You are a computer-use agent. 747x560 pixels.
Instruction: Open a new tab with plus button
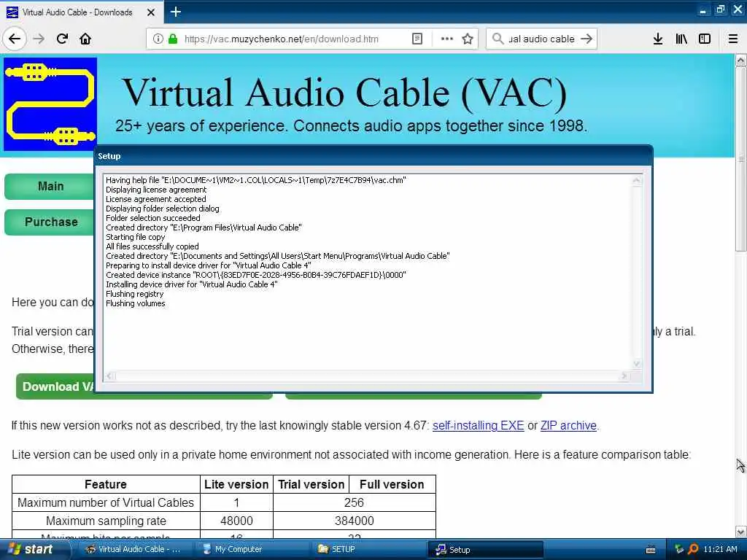coord(175,12)
